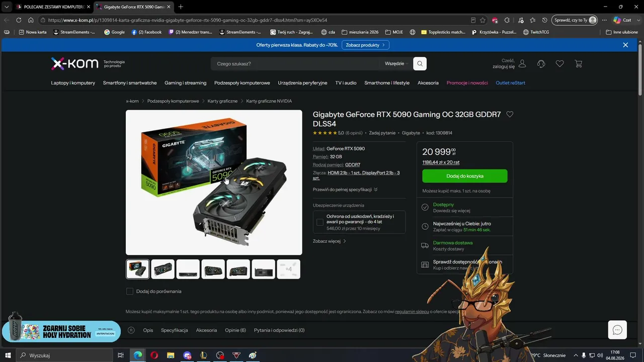Select the '+4' more images thumbnail
The image size is (644, 362).
pos(289,269)
